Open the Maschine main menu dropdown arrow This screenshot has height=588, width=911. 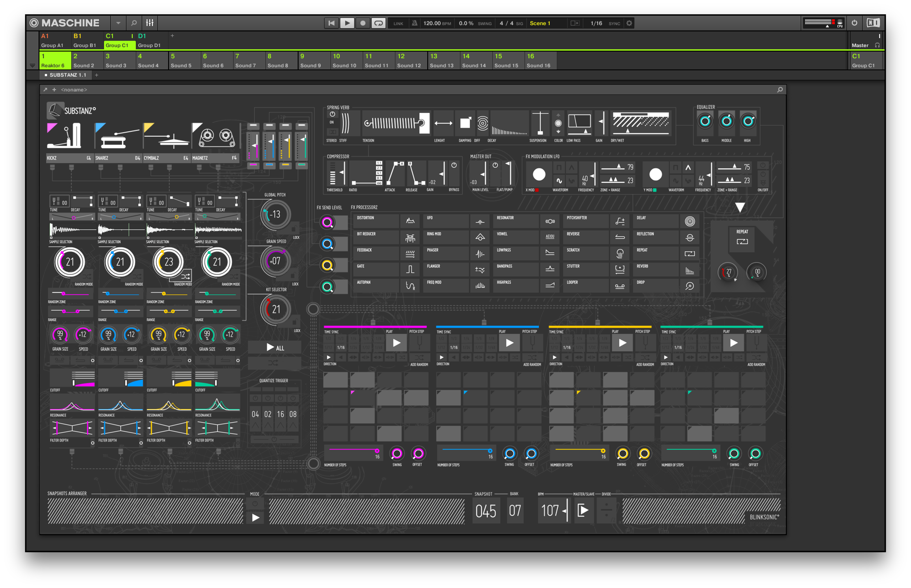tap(118, 23)
